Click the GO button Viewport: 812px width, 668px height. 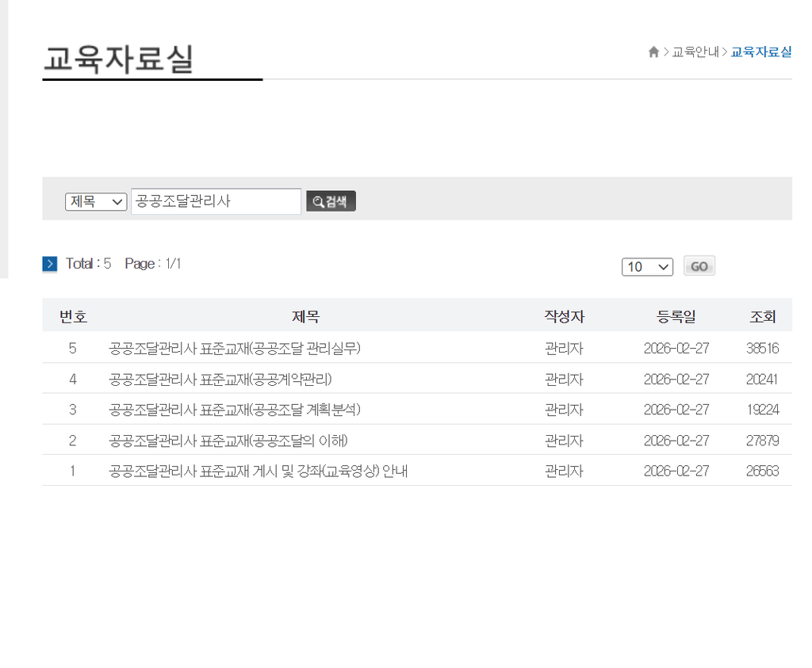click(699, 266)
